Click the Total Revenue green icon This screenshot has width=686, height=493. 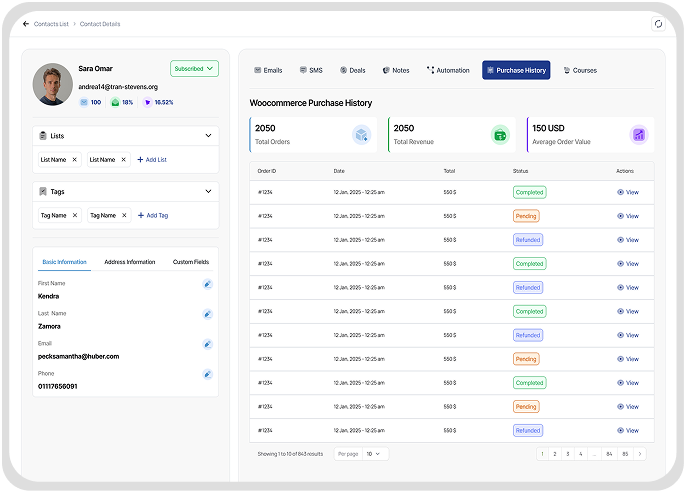500,134
